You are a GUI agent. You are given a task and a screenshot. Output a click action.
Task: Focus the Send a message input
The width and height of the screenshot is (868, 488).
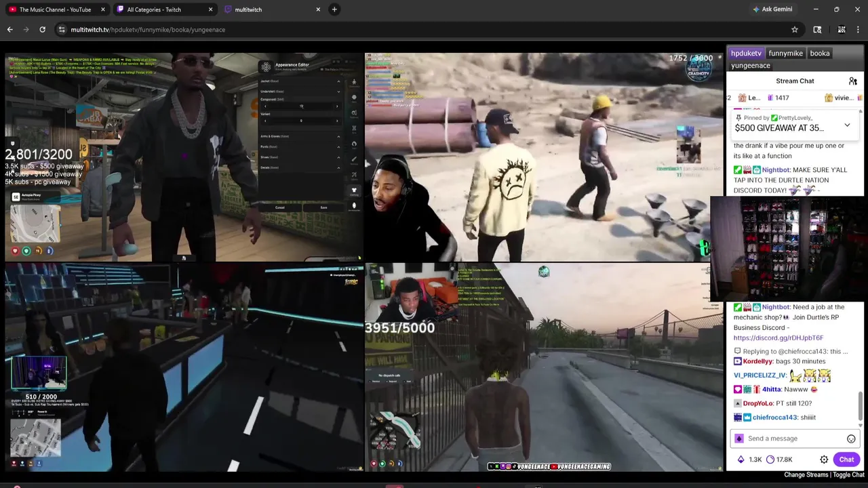point(794,439)
